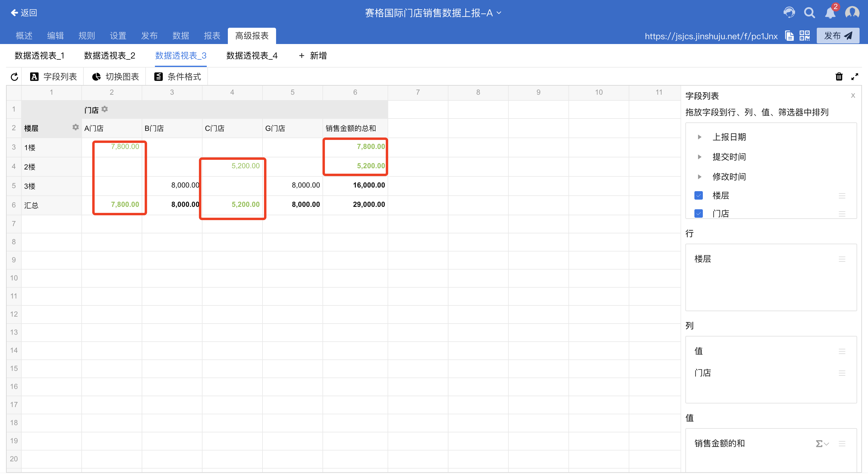Image resolution: width=868 pixels, height=474 pixels.
Task: Expand the 修改时间 field group
Action: click(700, 177)
